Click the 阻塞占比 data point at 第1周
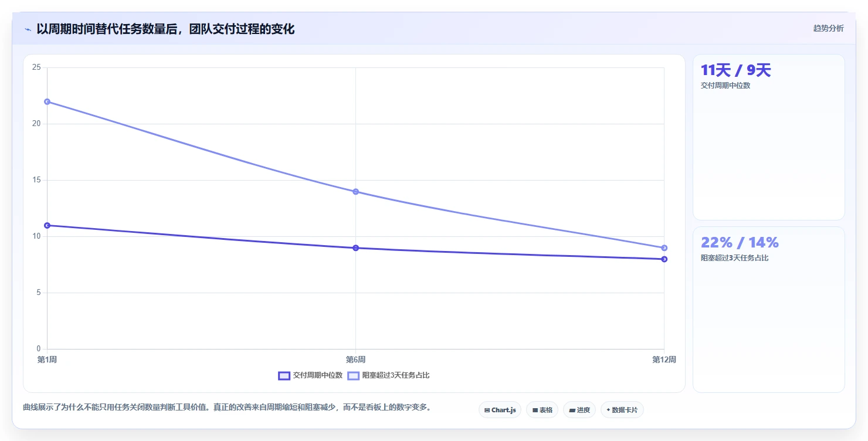 [x=47, y=101]
